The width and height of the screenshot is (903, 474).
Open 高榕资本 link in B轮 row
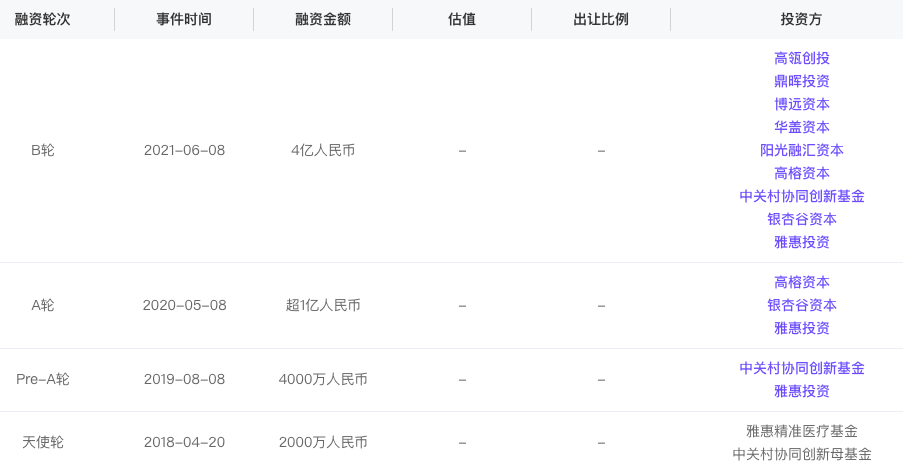pos(801,173)
